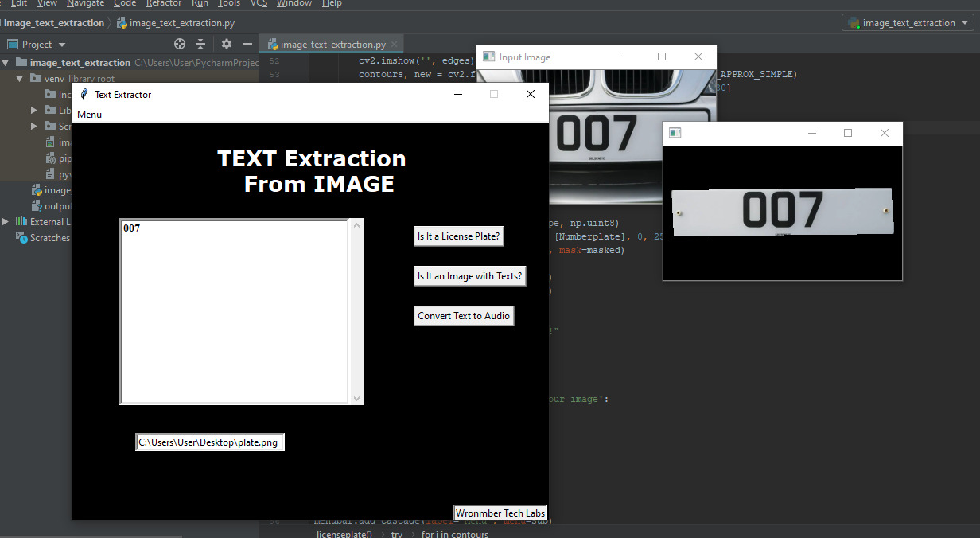Close the image_text_extraction.py editor tab
Screen dimensions: 980x538
point(394,45)
